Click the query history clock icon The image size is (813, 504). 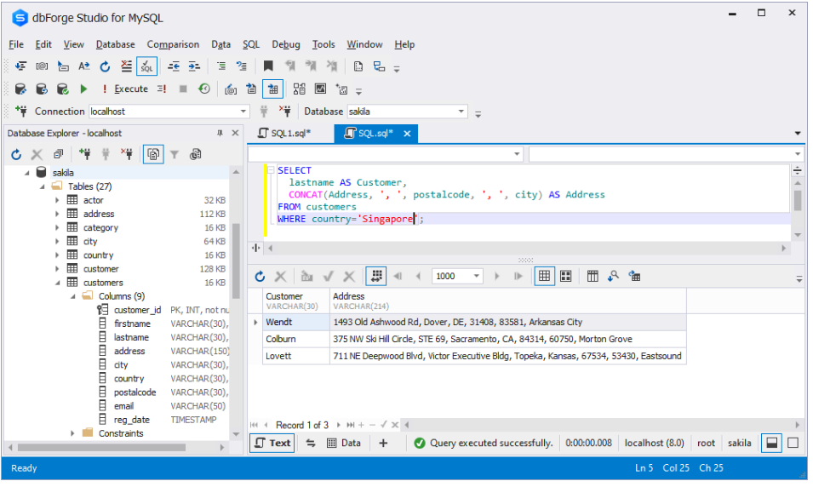pyautogui.click(x=204, y=89)
